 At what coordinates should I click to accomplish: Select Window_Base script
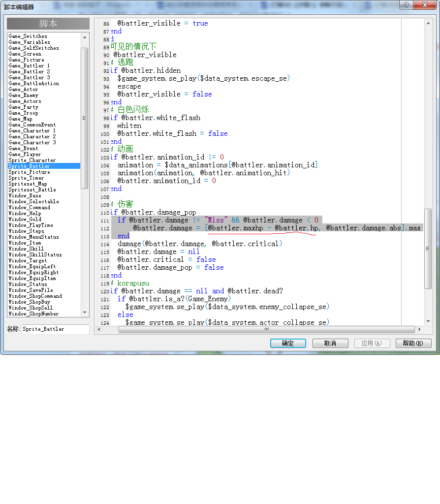pos(25,196)
